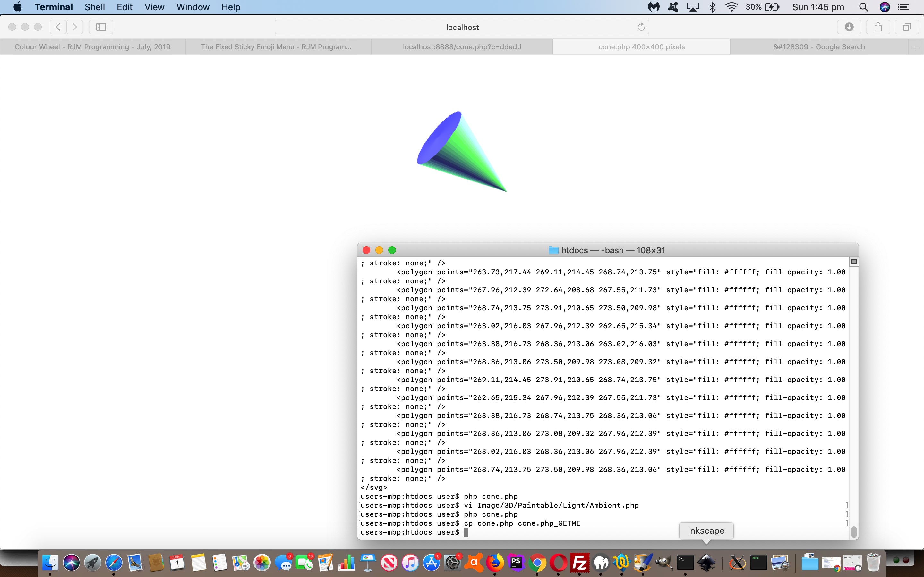Screen dimensions: 924x577
Task: Launch FileZilla from the Dock
Action: point(579,563)
